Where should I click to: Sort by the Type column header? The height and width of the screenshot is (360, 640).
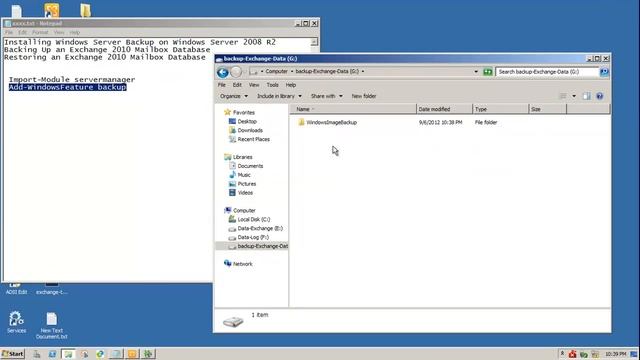point(500,109)
